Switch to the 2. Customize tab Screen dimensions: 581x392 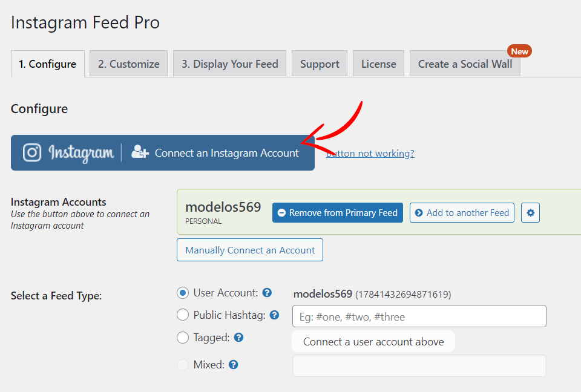point(128,64)
